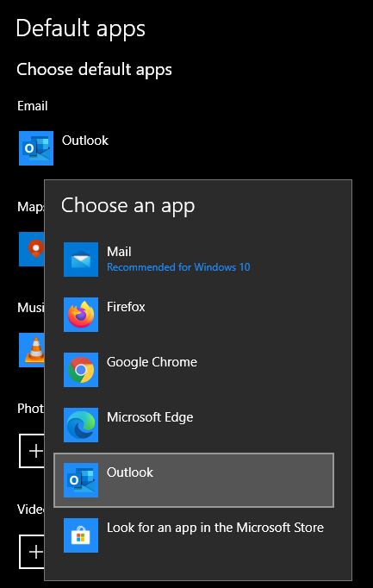This screenshot has width=373, height=588.
Task: Click the Recommended for Windows 10 text
Action: pos(178,267)
